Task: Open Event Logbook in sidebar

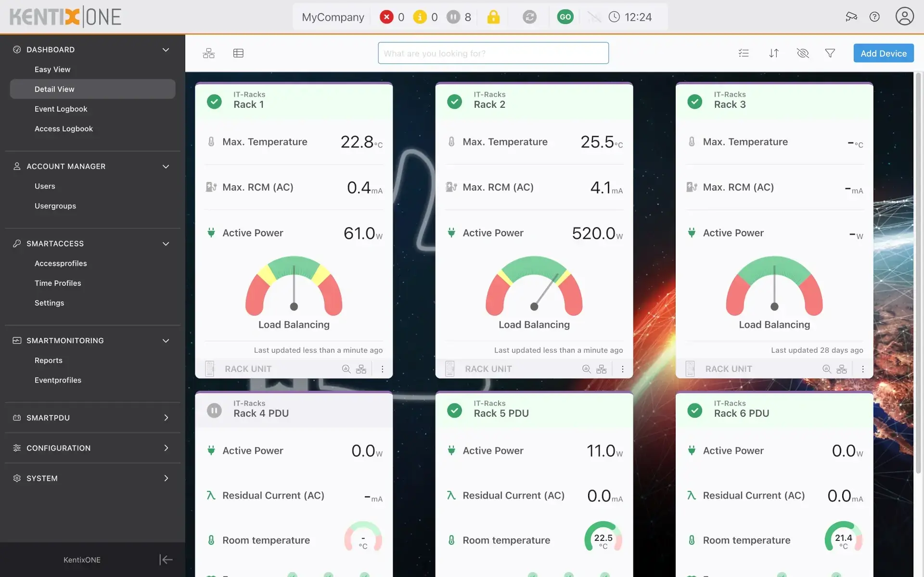Action: pyautogui.click(x=61, y=109)
